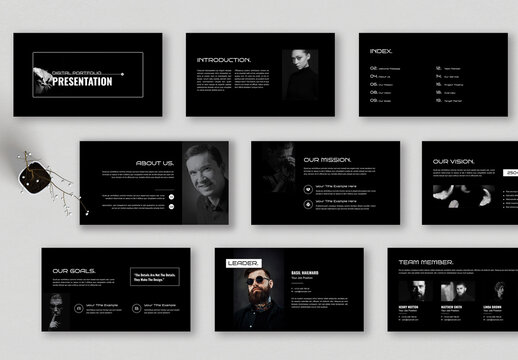Click the lower white circle icon in About Us
518x360 pixels.
(x=171, y=207)
